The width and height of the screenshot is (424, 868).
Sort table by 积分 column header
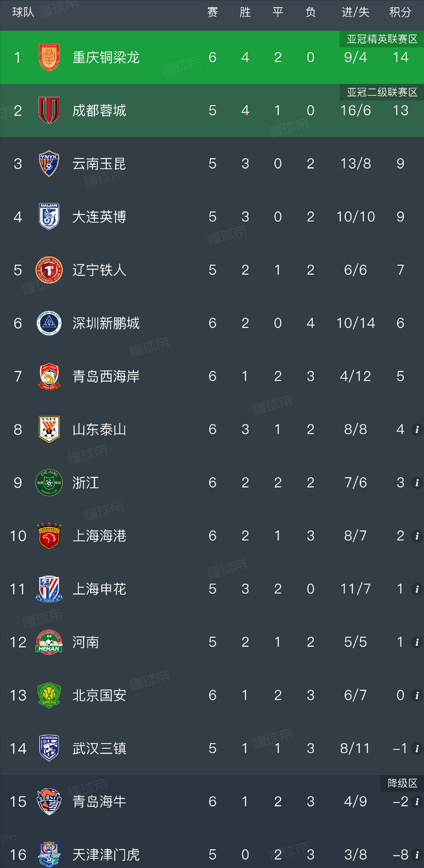(400, 12)
